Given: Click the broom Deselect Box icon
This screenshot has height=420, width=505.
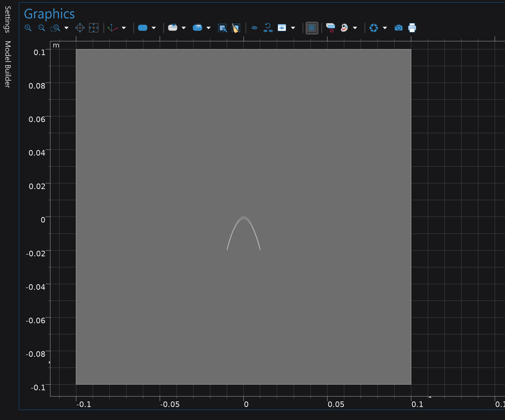Looking at the screenshot, I should pyautogui.click(x=236, y=28).
